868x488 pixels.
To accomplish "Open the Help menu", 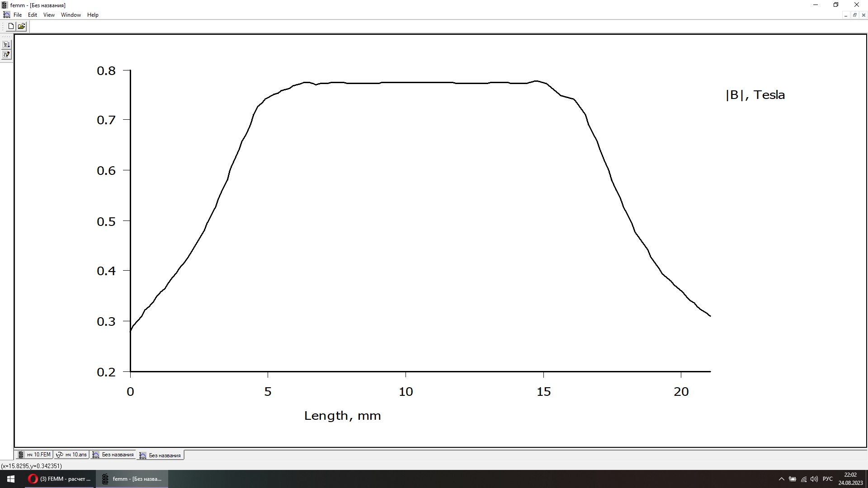I will pos(93,15).
